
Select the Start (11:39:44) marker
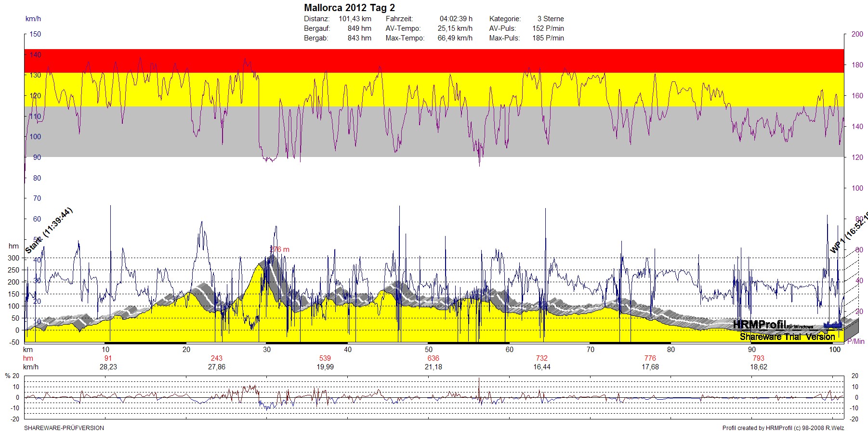pos(49,231)
